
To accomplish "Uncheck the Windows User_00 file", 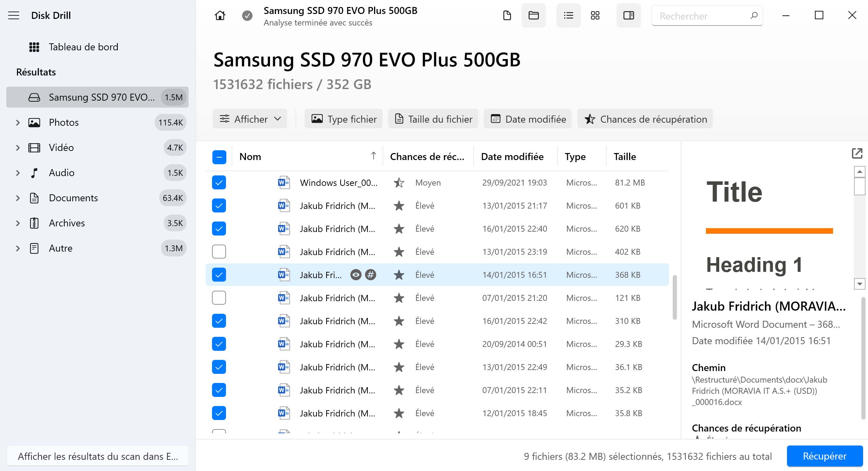I will [x=219, y=183].
